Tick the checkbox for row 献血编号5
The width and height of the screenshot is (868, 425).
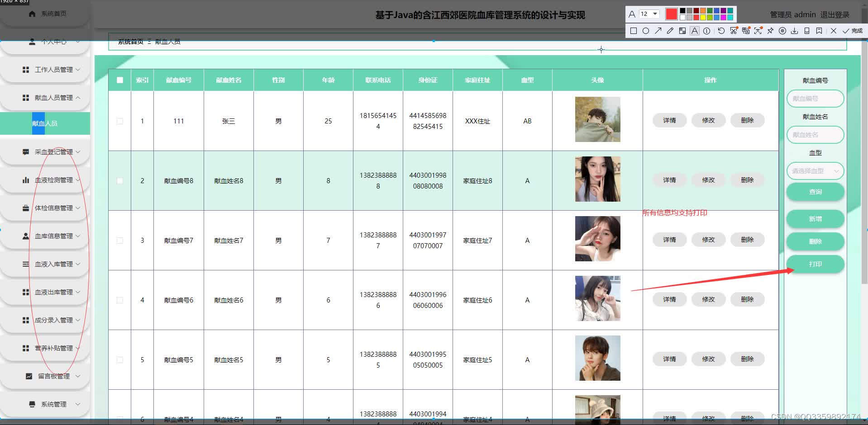120,360
